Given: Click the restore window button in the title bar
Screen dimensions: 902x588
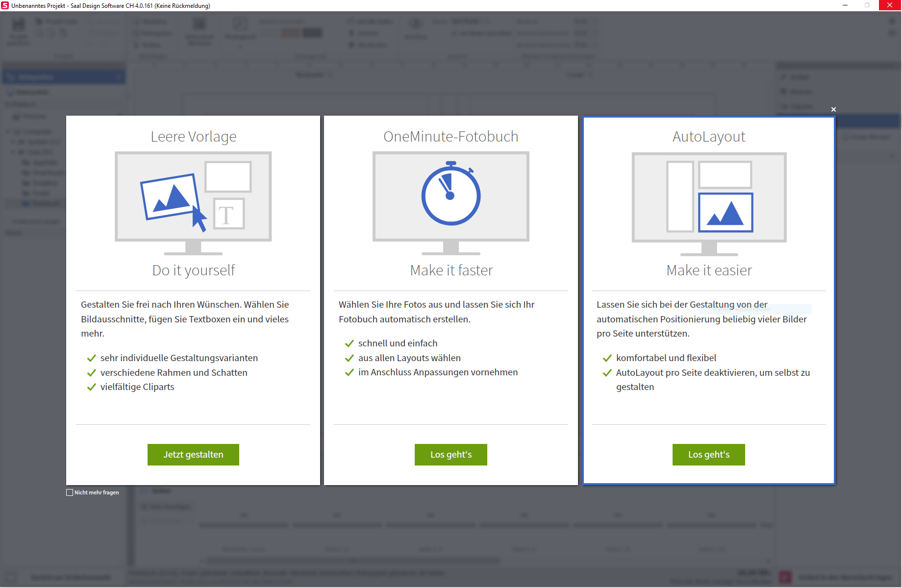Looking at the screenshot, I should click(x=867, y=5).
